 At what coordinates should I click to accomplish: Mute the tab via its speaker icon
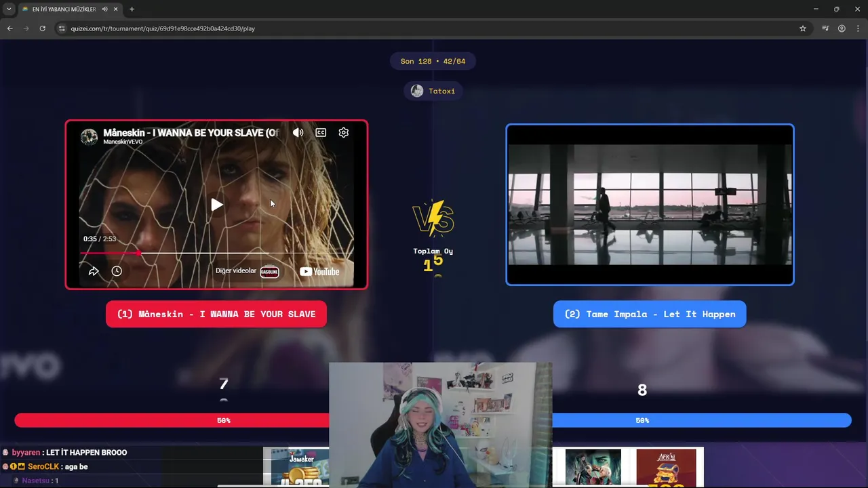pos(104,9)
